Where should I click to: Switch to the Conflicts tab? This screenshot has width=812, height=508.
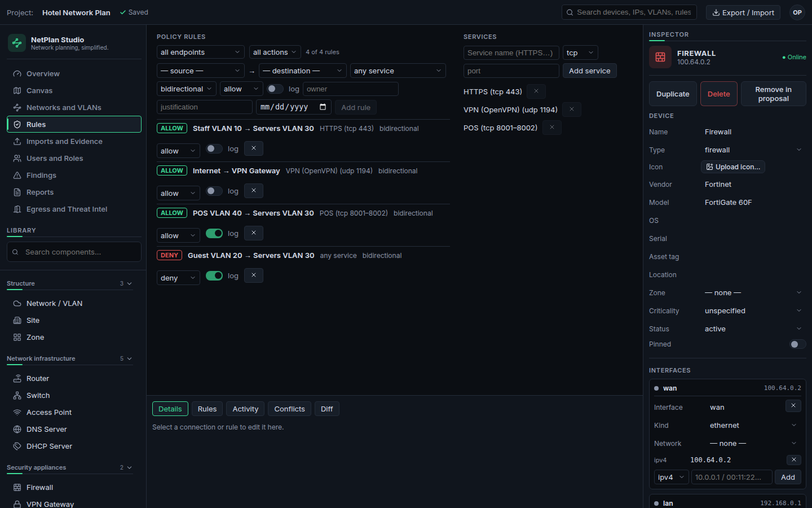coord(290,409)
